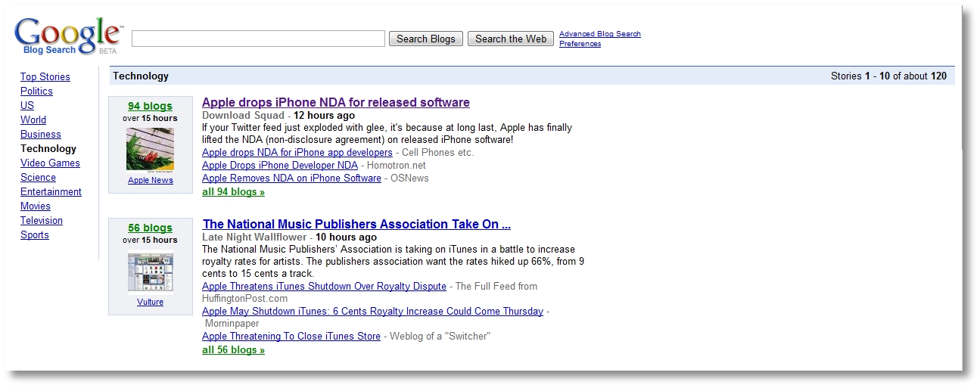980x388 pixels.
Task: Open the Preferences link
Action: (x=580, y=44)
